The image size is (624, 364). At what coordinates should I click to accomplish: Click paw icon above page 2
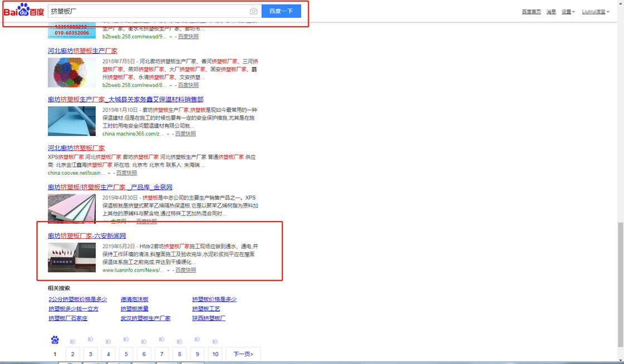72,341
